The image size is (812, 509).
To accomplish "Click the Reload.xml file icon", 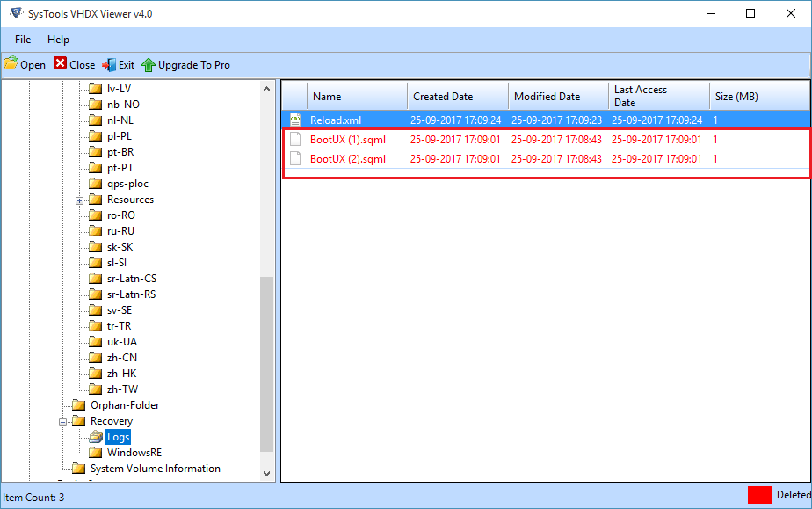I will [295, 120].
